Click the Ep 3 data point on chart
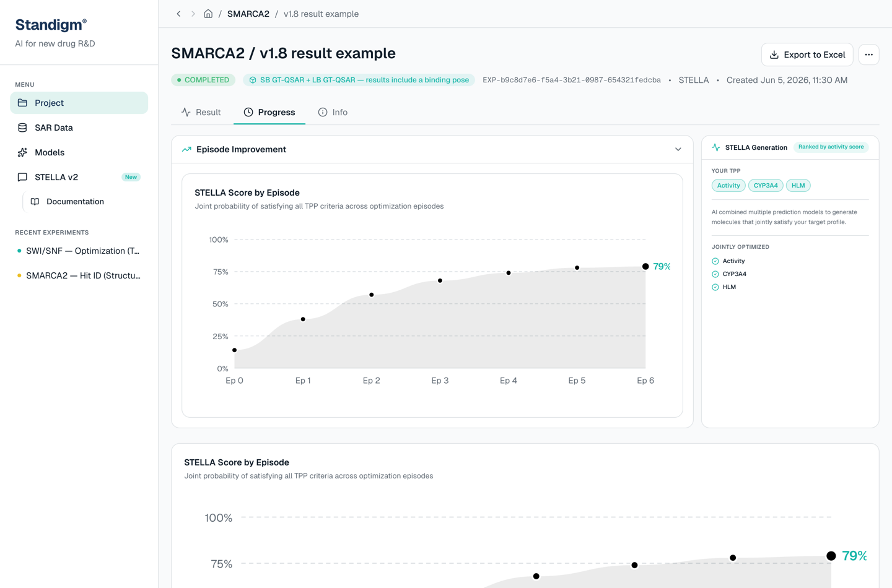The height and width of the screenshot is (588, 892). point(440,281)
